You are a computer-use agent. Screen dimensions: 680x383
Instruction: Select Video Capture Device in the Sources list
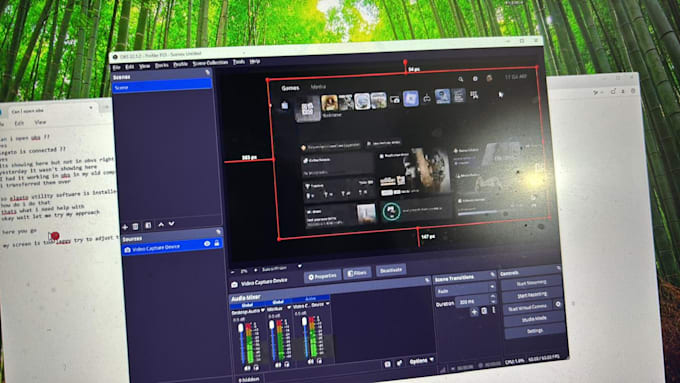pyautogui.click(x=173, y=247)
